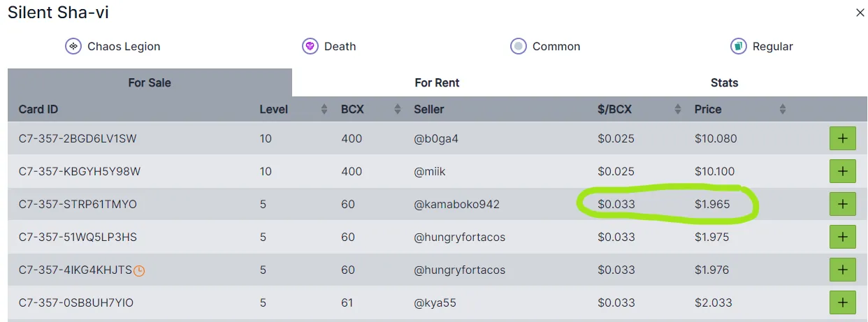
Task: Open seller @kamaboko942 profile link
Action: (456, 204)
